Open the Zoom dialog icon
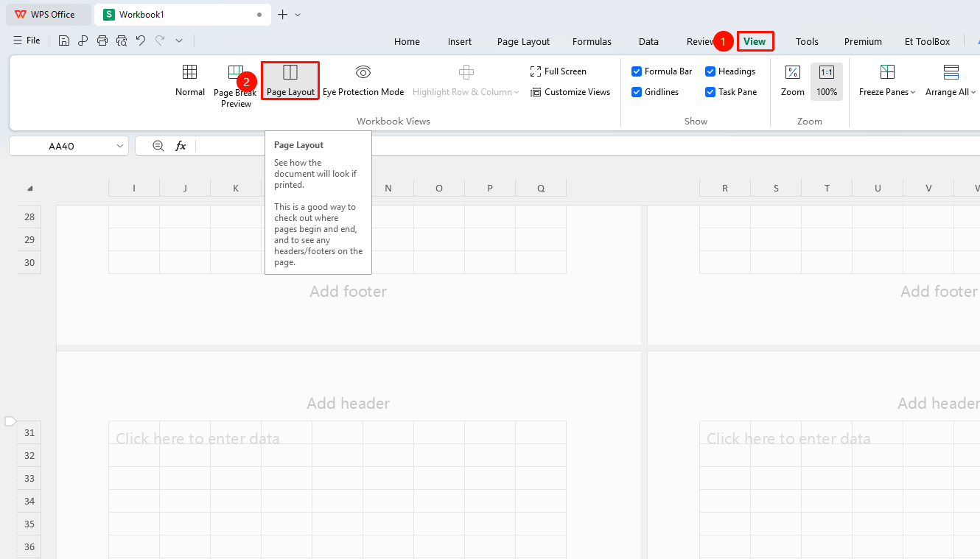Screen dimensions: 980x559 793,80
